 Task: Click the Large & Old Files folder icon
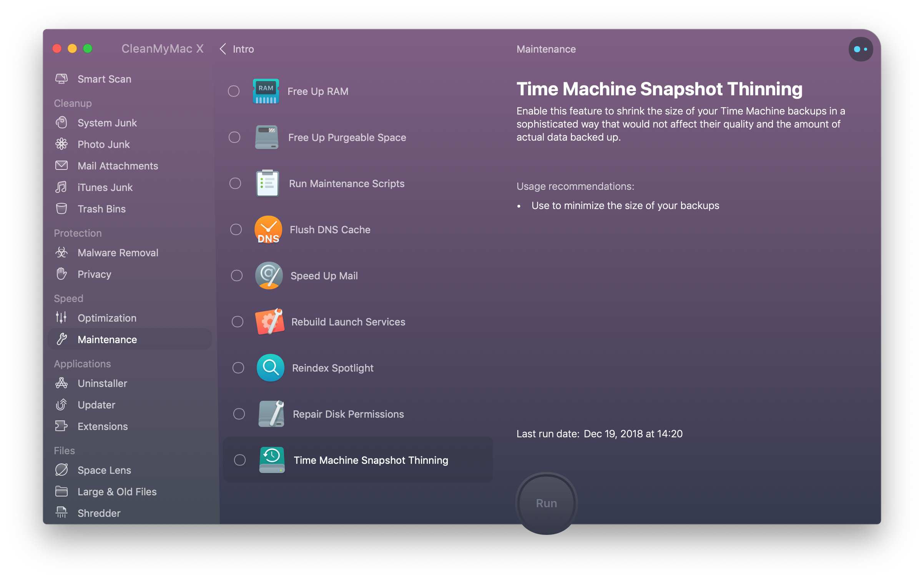click(61, 491)
